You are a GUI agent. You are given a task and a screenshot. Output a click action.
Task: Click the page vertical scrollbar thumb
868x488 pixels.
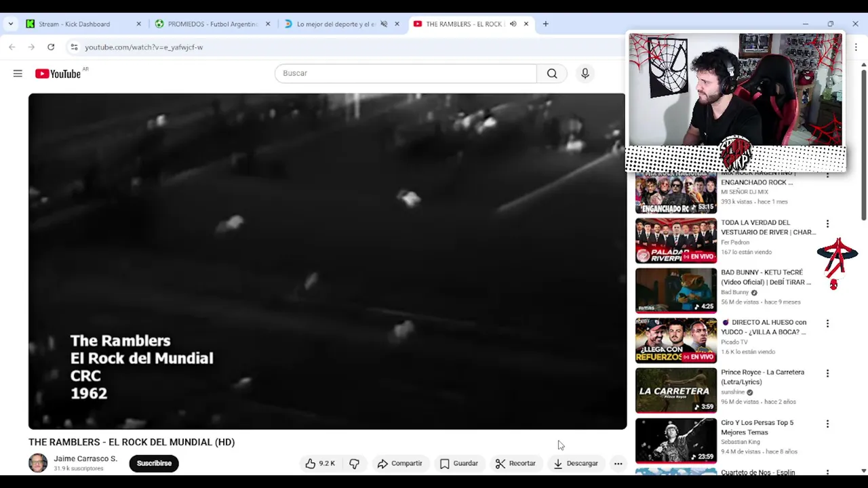coord(863,145)
